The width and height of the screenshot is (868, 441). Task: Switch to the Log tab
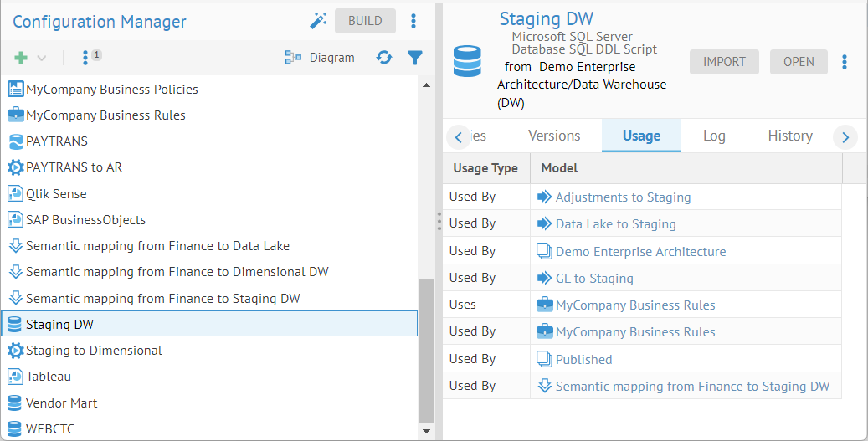714,136
